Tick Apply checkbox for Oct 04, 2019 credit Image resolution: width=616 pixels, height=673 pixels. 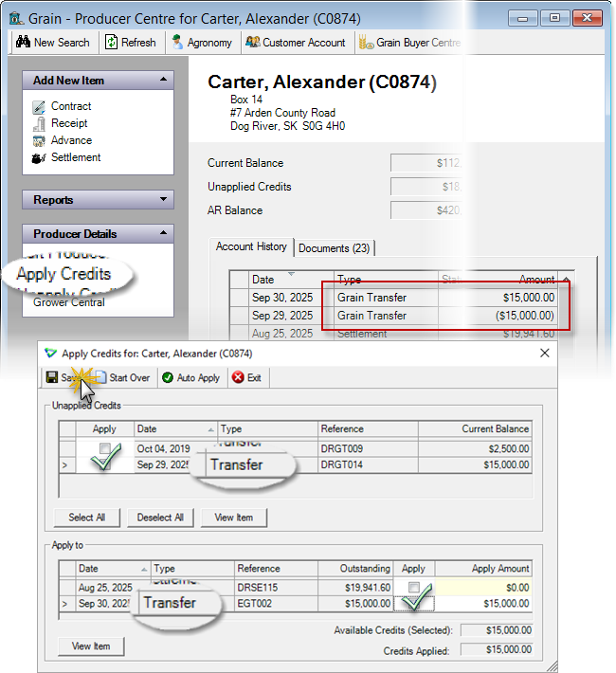point(105,448)
